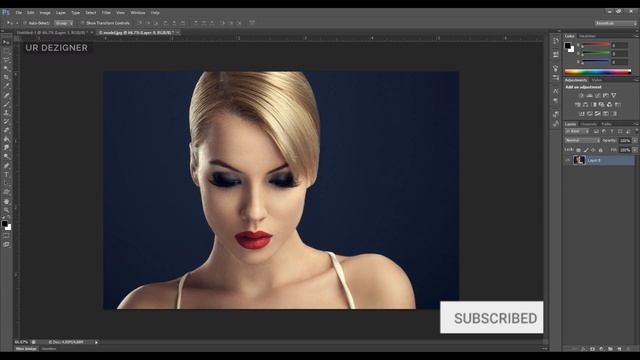
Task: Open the Filter menu
Action: (x=106, y=13)
